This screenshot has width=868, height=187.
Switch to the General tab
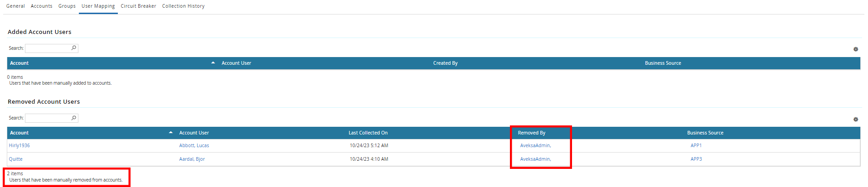coord(15,6)
